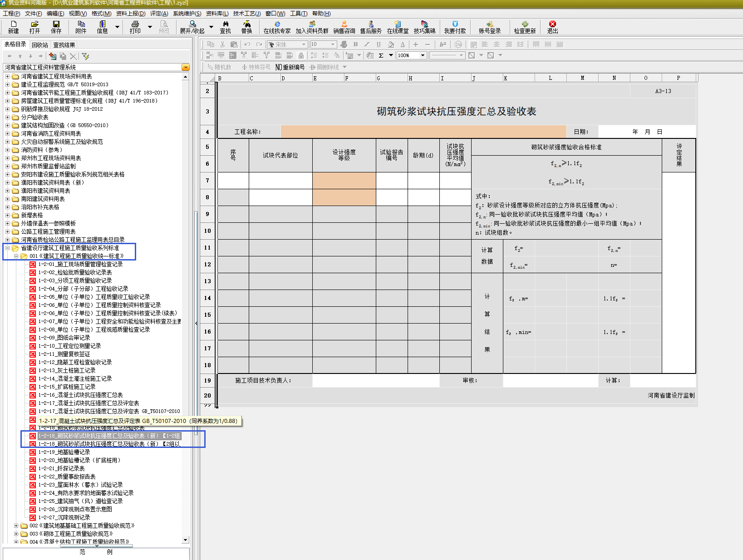The width and height of the screenshot is (743, 560).
Task: Open the 格式(M) menu
Action: coord(101,13)
